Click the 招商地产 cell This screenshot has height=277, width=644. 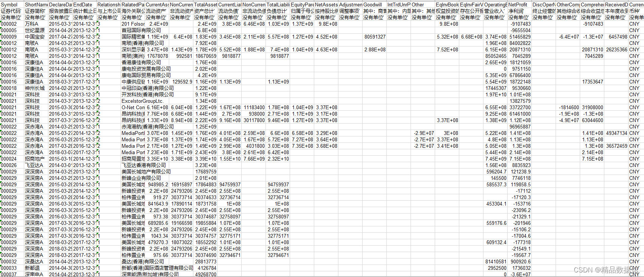point(36,159)
